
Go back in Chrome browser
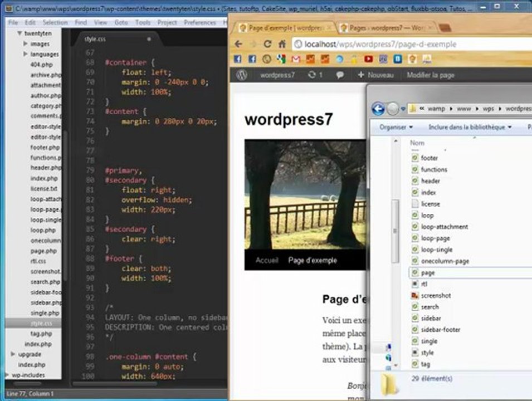point(238,44)
